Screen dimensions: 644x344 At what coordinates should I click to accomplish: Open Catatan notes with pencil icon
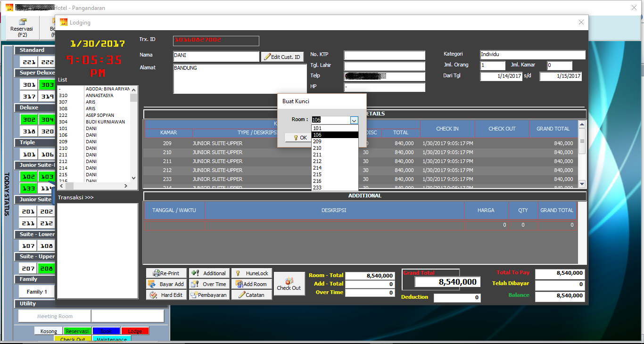pyautogui.click(x=251, y=295)
